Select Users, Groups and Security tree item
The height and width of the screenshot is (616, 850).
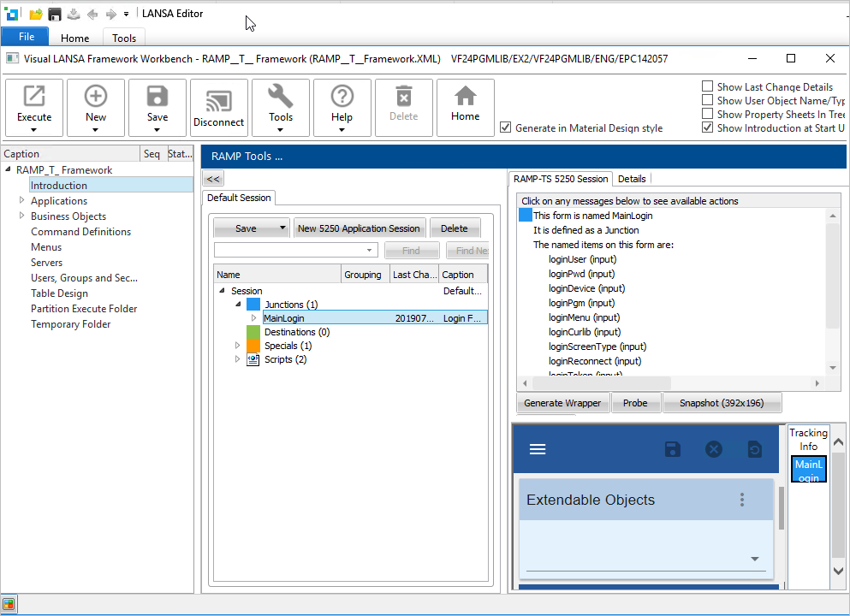[x=84, y=277]
